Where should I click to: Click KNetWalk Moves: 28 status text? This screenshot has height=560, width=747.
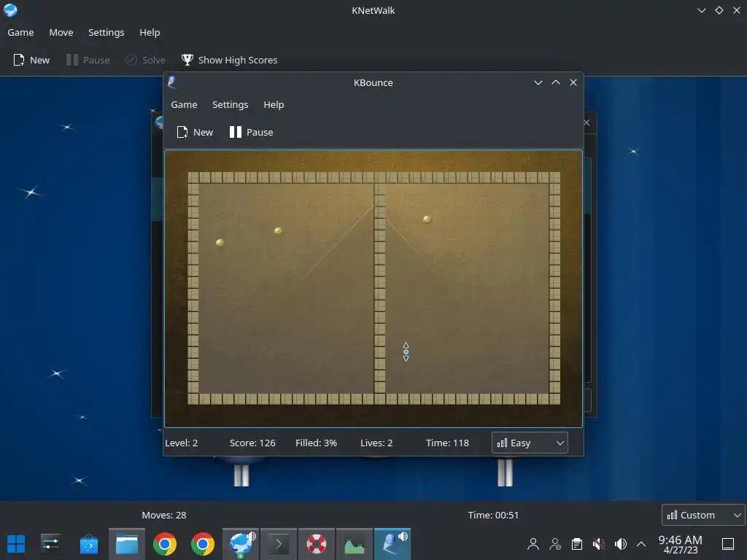(x=164, y=515)
